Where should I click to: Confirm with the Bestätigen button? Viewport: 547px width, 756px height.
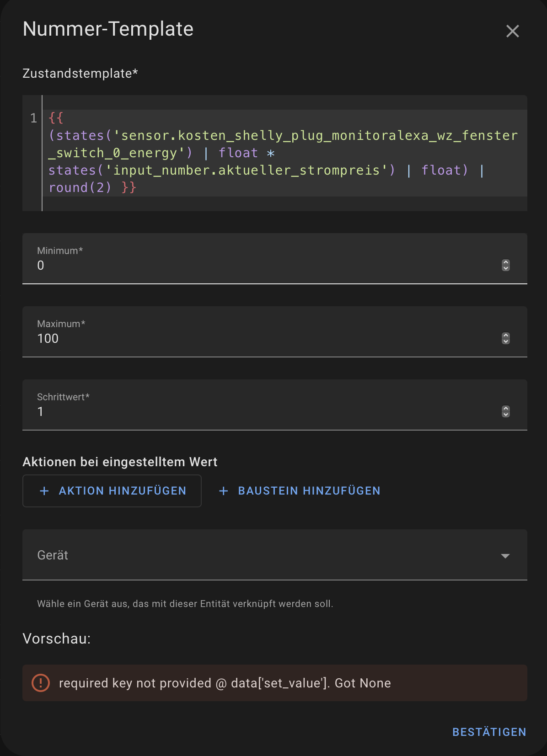(x=489, y=732)
